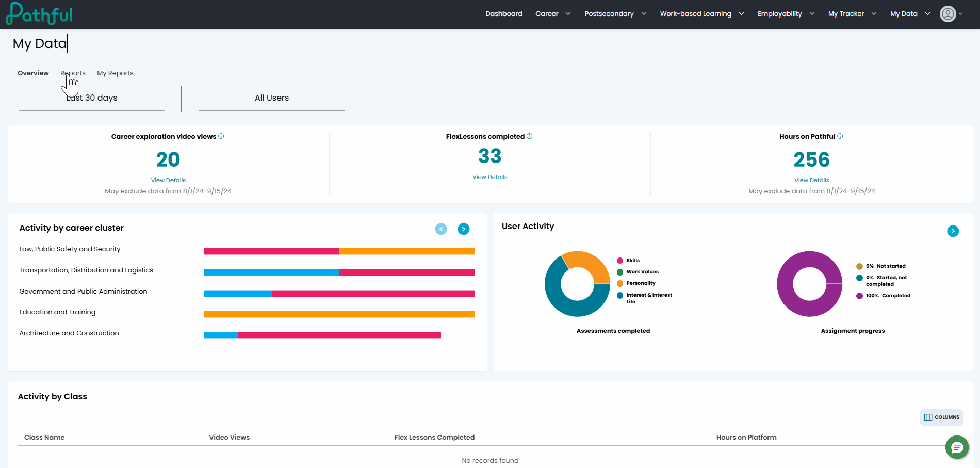The width and height of the screenshot is (980, 468).
Task: Click info icon next to Career exploration video views
Action: pyautogui.click(x=221, y=136)
